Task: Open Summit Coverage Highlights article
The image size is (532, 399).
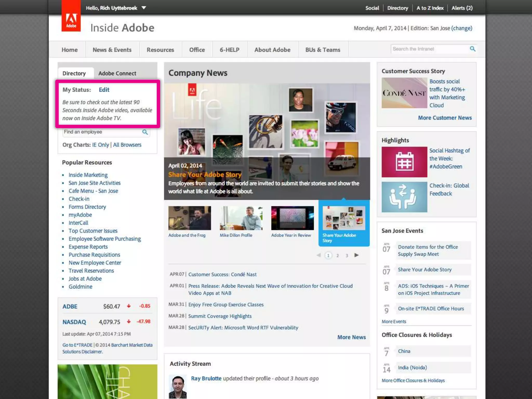Action: 220,316
